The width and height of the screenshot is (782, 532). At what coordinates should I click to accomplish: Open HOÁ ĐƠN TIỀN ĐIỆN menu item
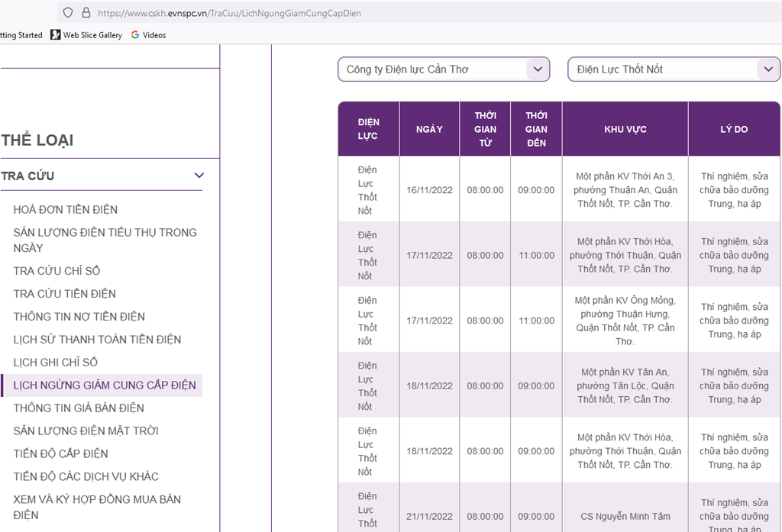pos(66,209)
